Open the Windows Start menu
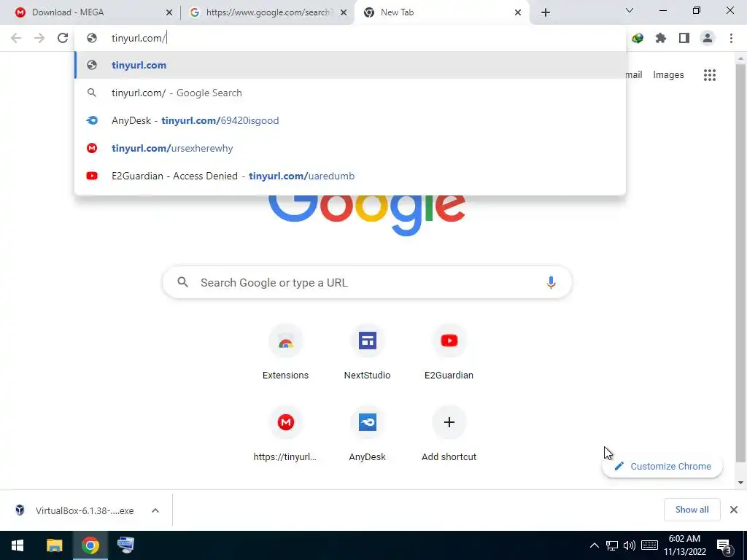747x560 pixels. [18, 545]
